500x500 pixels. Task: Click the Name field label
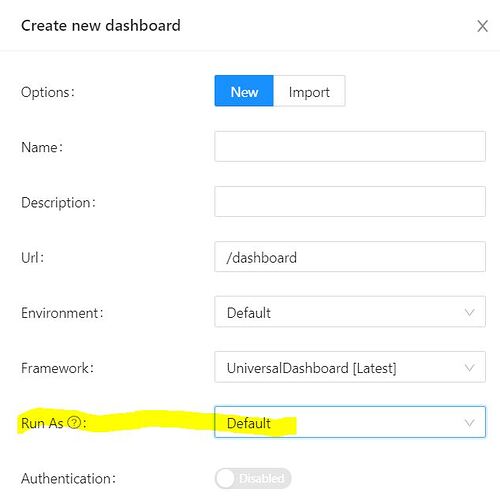(x=42, y=147)
